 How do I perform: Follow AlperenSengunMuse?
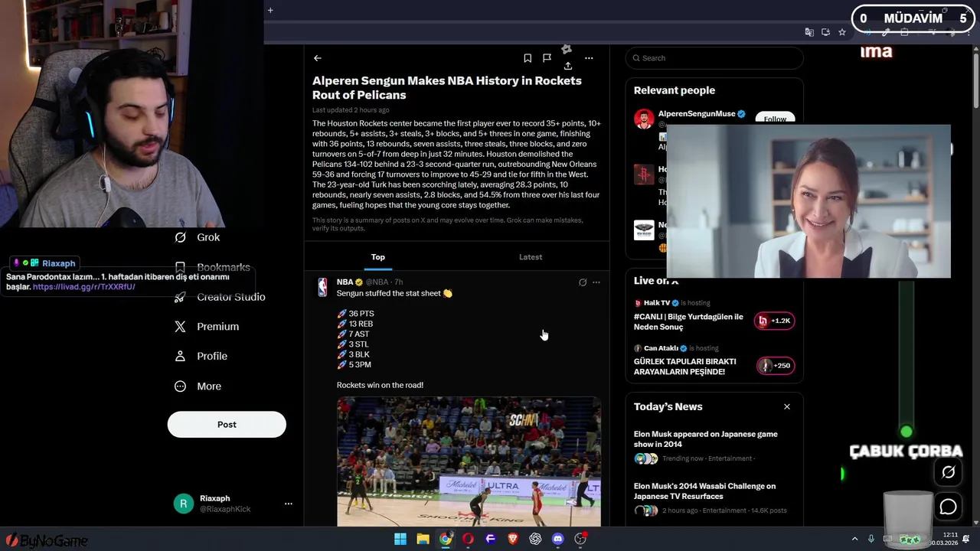pos(775,119)
